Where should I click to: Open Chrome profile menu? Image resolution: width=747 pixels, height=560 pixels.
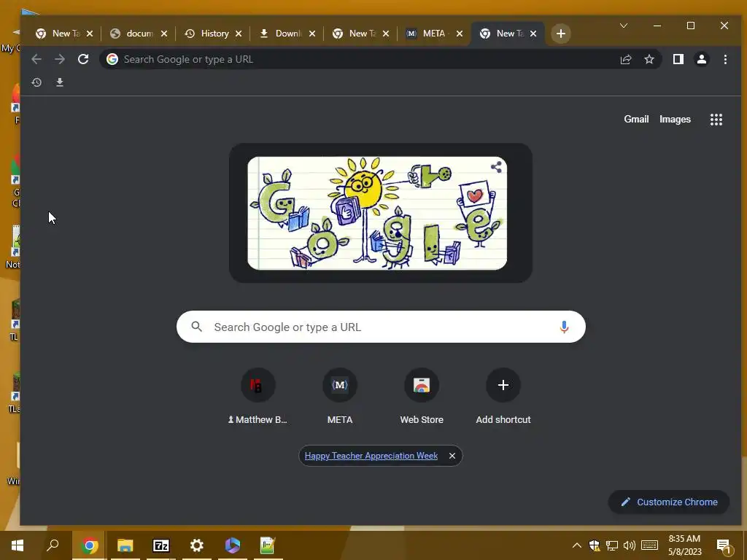tap(701, 59)
